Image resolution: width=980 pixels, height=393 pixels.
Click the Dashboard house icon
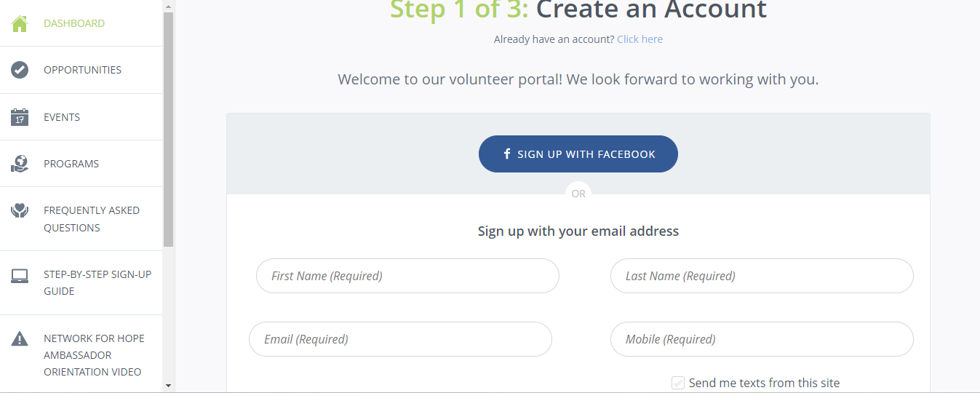click(x=20, y=23)
